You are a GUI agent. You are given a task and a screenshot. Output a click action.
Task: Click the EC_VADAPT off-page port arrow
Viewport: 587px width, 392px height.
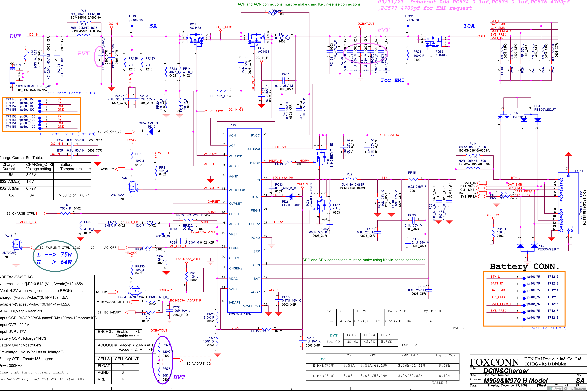tap(178, 360)
